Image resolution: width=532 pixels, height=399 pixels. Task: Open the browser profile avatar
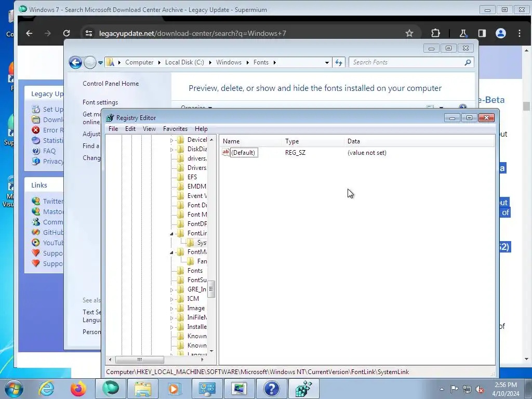[500, 33]
